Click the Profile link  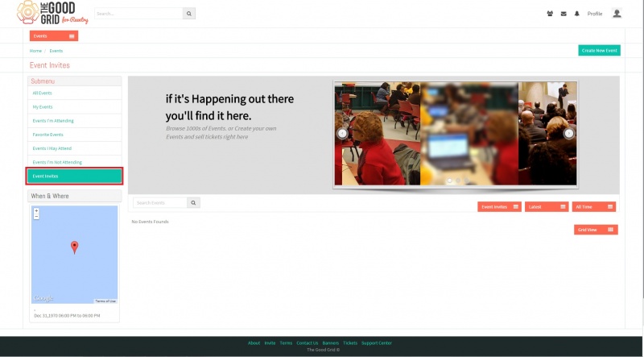(x=594, y=14)
